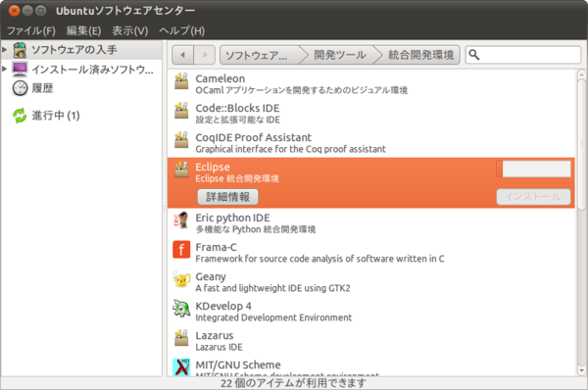Viewport: 588px width, 390px height.
Task: Click the 開発ツール breadcrumb button
Action: tap(340, 55)
